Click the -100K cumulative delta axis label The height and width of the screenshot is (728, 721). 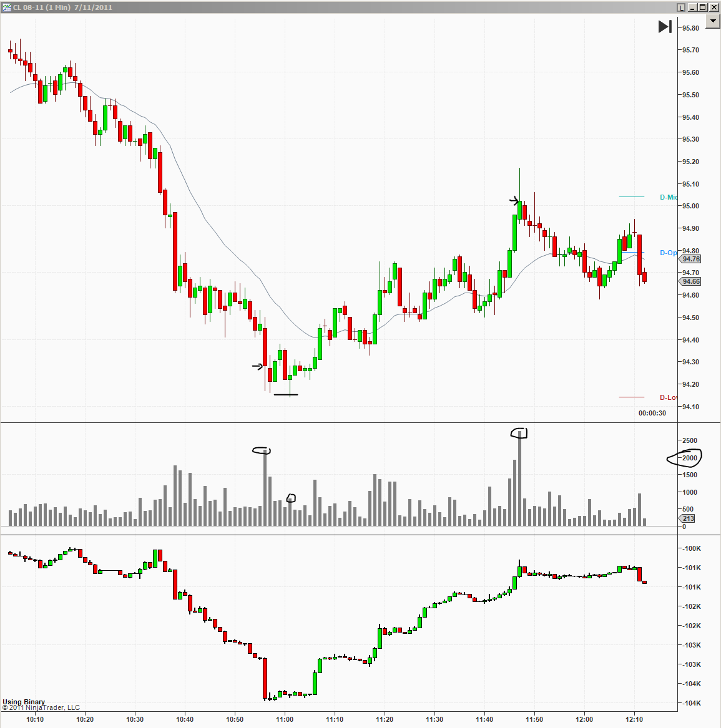point(691,548)
